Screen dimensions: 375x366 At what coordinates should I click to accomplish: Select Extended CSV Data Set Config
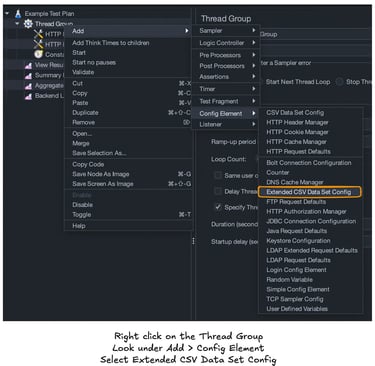pos(310,192)
